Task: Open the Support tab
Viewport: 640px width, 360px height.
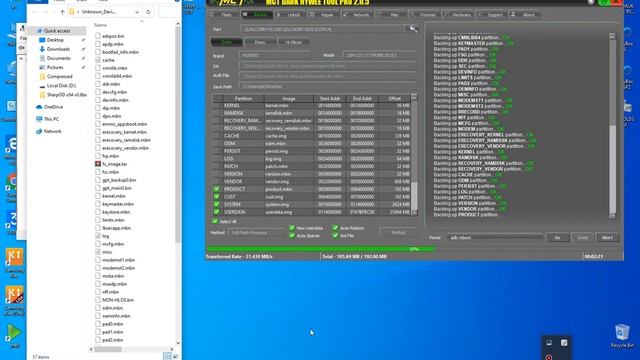Action: 491,15
